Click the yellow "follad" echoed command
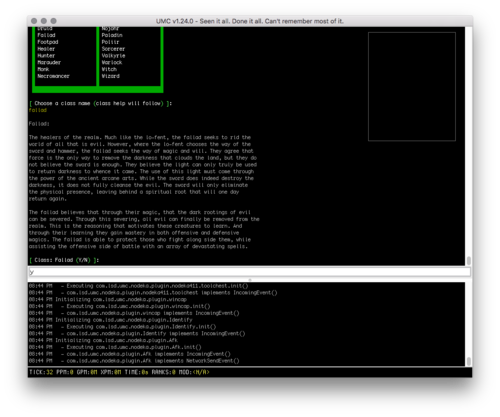The height and width of the screenshot is (417, 500). click(x=38, y=110)
